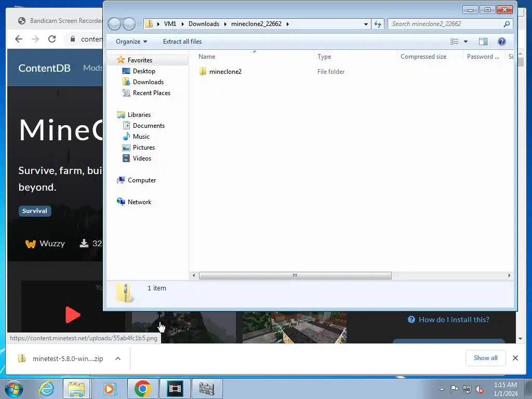The height and width of the screenshot is (399, 532).
Task: Close the Chrome downloads bar
Action: (x=515, y=358)
